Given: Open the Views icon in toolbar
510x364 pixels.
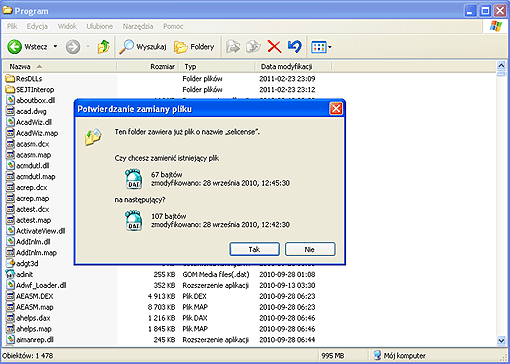Looking at the screenshot, I should [x=318, y=47].
